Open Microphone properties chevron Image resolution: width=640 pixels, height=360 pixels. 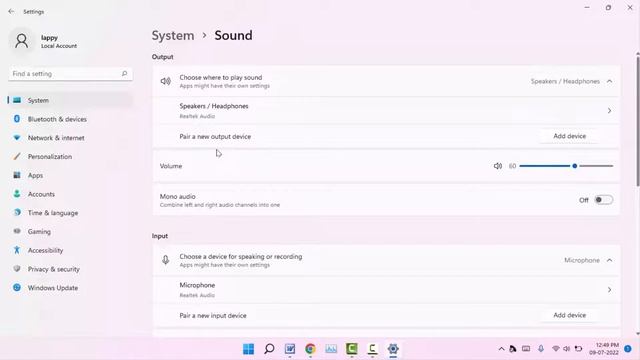[609, 289]
